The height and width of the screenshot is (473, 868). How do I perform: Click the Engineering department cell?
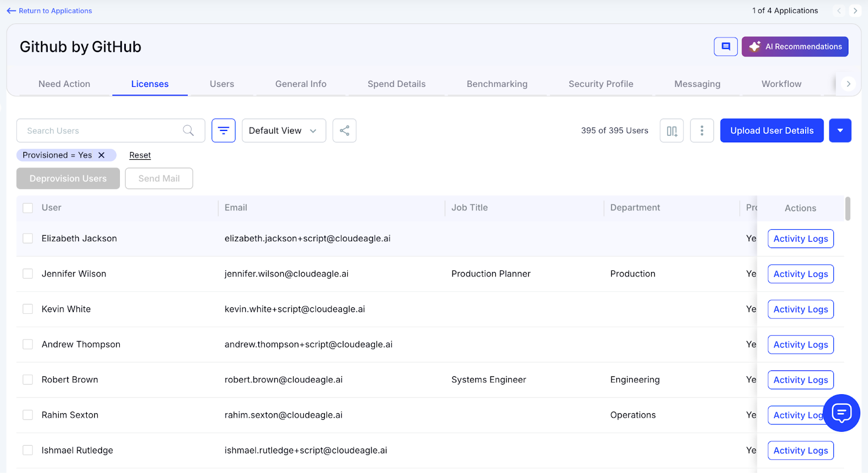click(635, 380)
